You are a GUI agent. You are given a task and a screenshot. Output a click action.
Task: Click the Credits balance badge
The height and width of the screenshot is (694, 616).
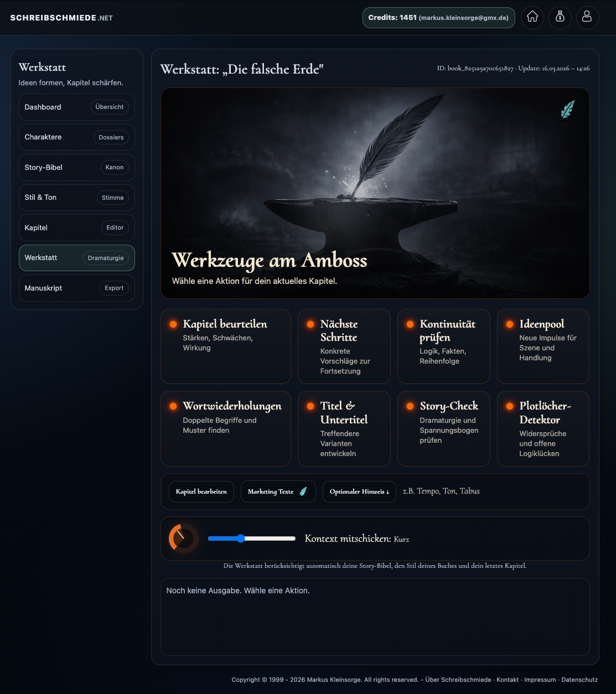(438, 18)
